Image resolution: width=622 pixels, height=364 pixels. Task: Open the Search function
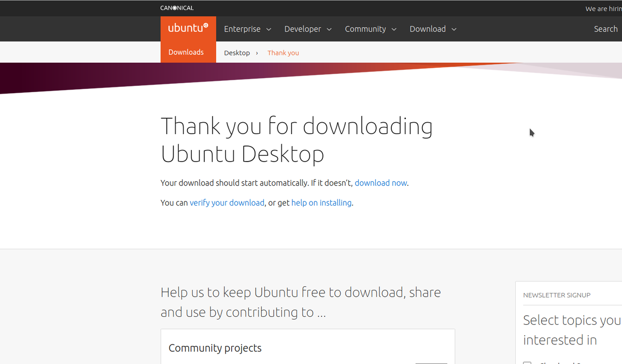click(605, 28)
